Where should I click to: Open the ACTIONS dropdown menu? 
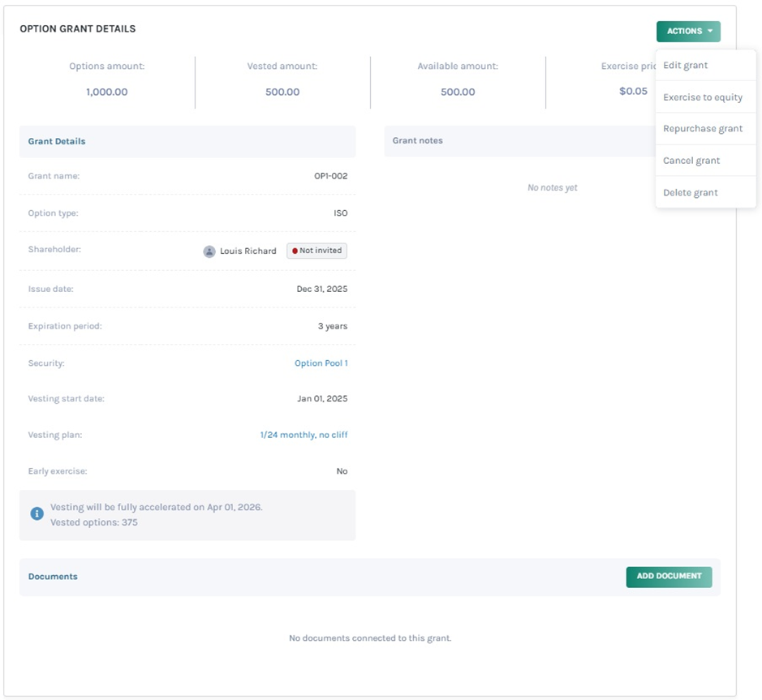687,31
